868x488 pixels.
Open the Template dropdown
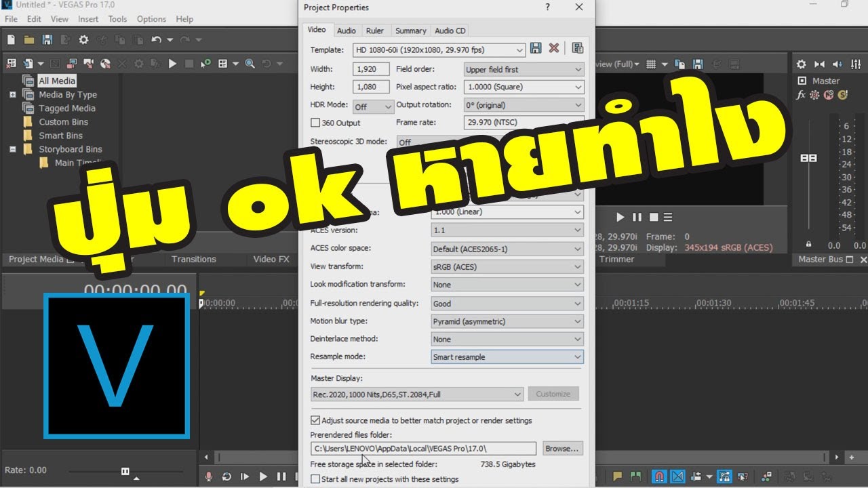tap(439, 49)
